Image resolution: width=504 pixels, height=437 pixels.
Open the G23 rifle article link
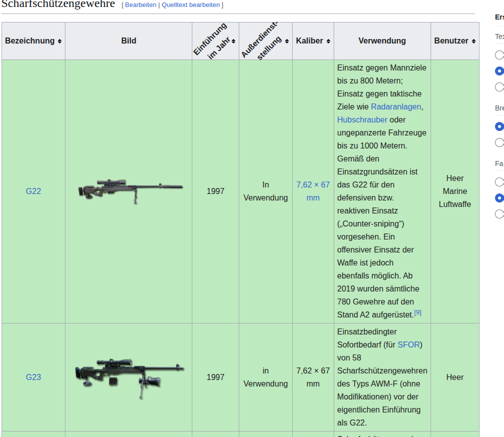tap(33, 377)
